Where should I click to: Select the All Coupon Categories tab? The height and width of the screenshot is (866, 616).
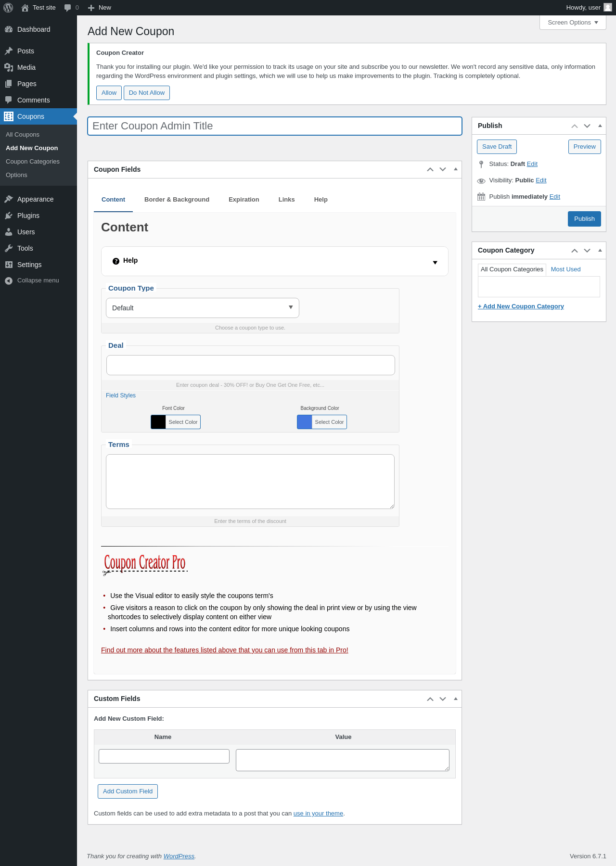click(512, 269)
